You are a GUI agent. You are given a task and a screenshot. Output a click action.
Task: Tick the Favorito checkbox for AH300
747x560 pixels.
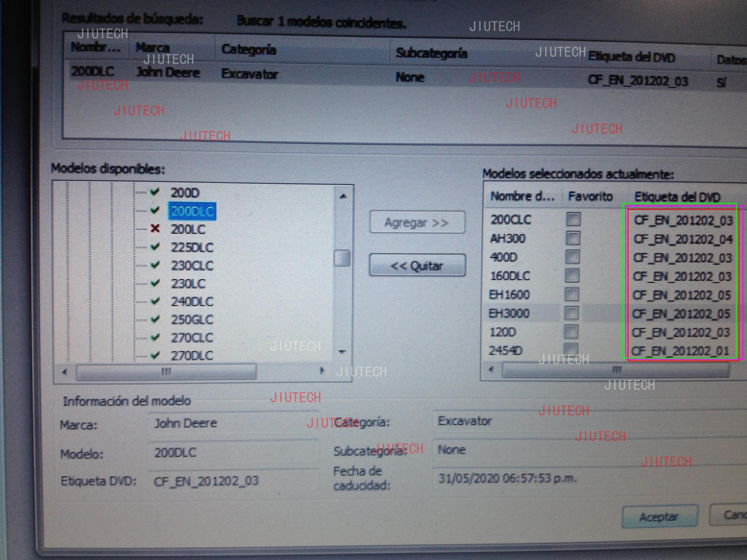573,238
